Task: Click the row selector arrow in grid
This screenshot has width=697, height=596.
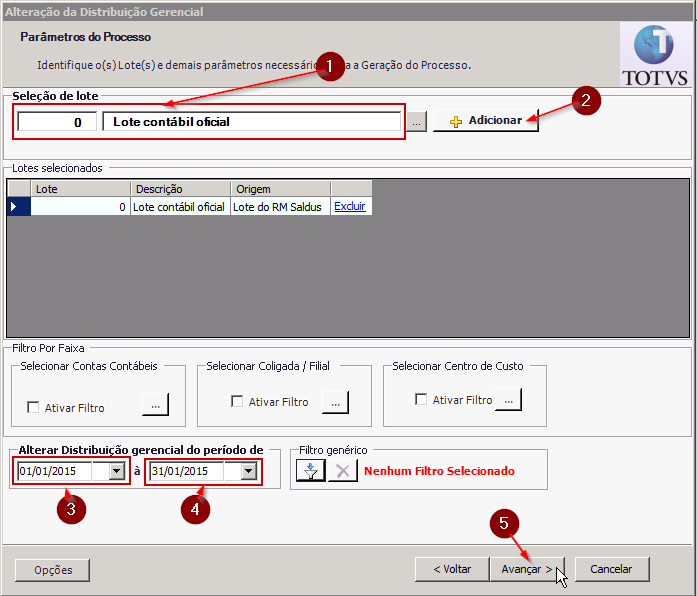Action: click(14, 207)
